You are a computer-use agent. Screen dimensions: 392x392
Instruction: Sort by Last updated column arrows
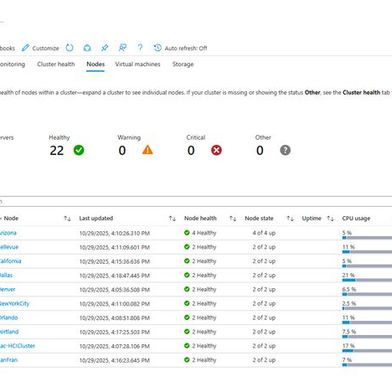click(172, 219)
